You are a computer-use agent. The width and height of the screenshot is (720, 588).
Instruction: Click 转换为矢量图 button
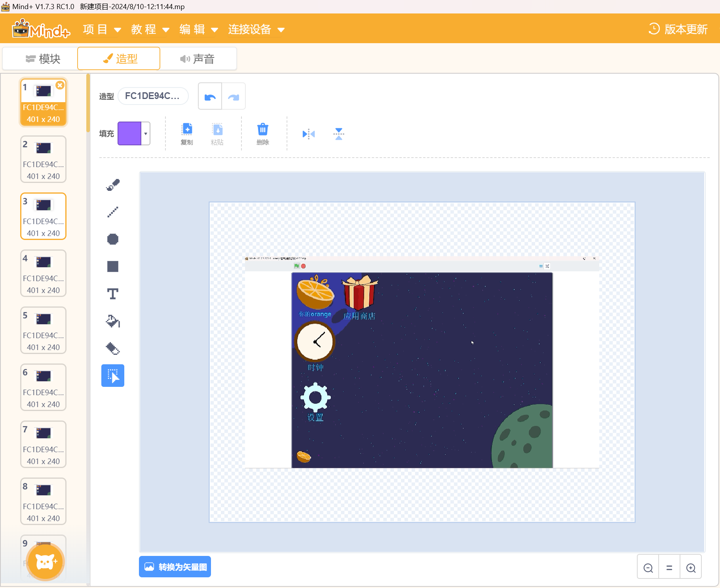175,567
